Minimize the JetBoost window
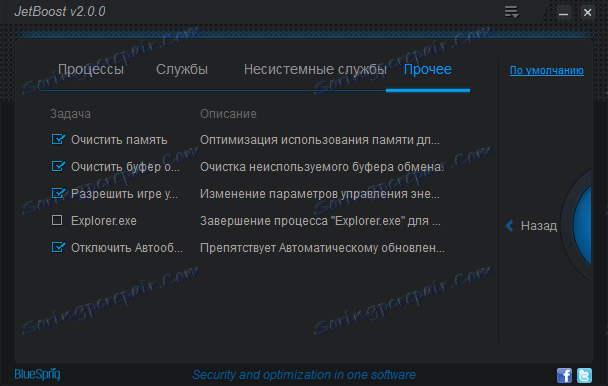The width and height of the screenshot is (608, 386). 563,13
